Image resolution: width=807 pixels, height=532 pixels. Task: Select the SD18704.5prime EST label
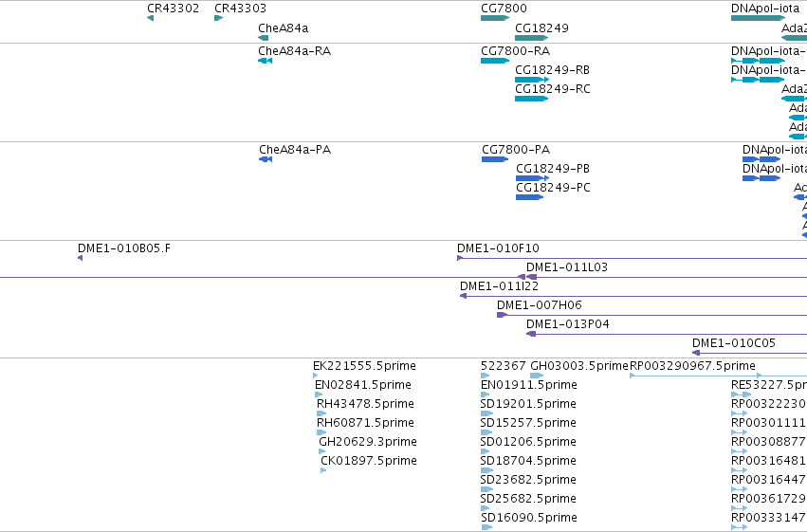pyautogui.click(x=528, y=461)
